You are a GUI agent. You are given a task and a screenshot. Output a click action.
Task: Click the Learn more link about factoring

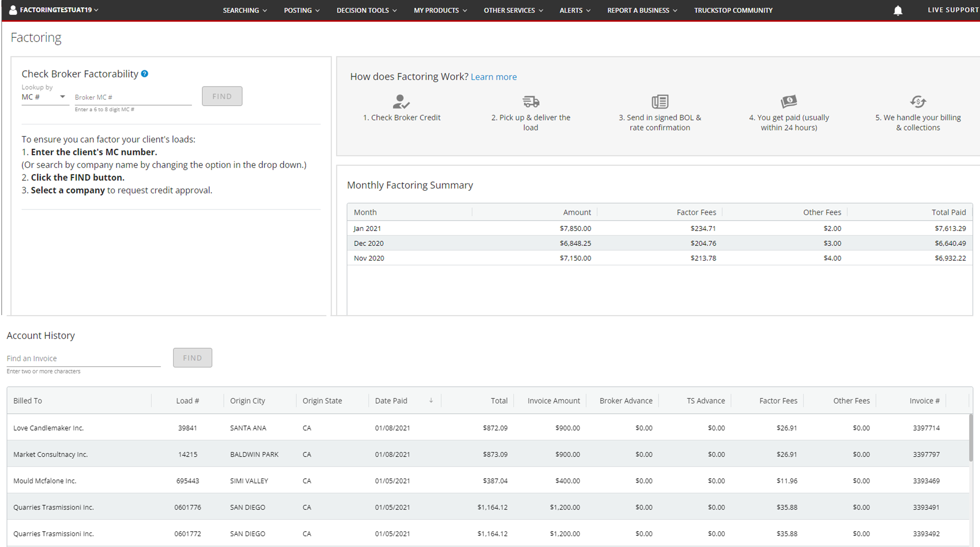tap(494, 77)
